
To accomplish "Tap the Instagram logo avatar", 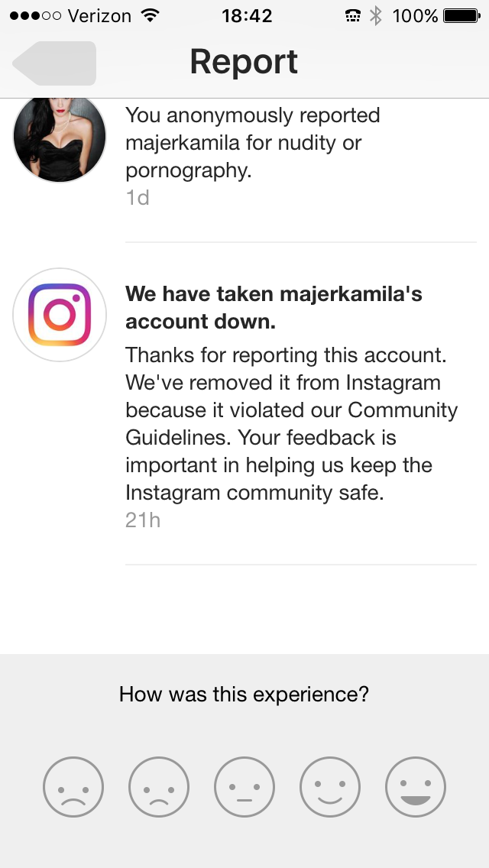I will [x=60, y=315].
